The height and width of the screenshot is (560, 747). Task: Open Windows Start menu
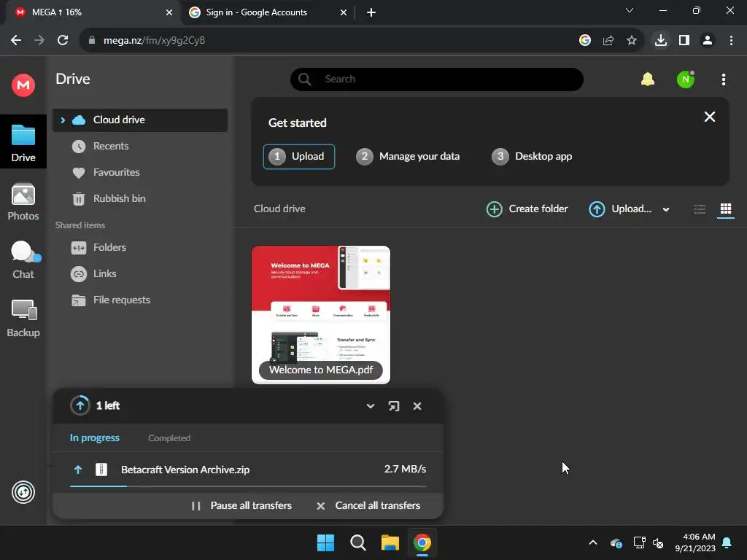326,542
